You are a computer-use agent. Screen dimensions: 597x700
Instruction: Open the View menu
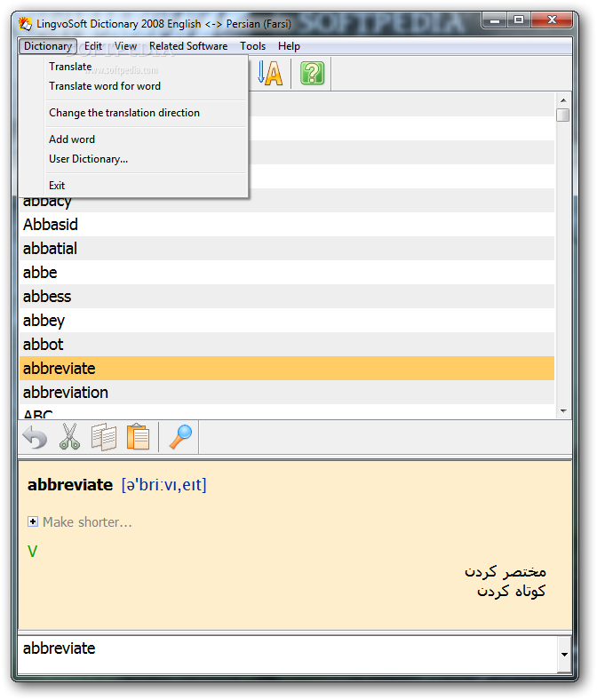pyautogui.click(x=125, y=46)
